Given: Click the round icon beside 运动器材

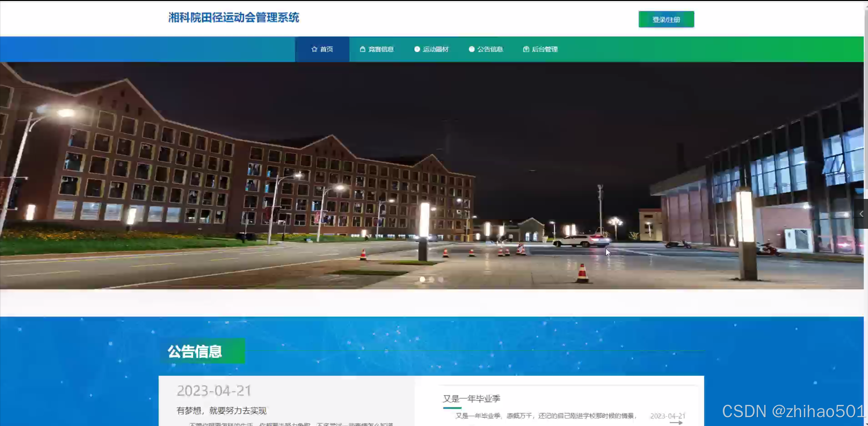Looking at the screenshot, I should coord(417,49).
